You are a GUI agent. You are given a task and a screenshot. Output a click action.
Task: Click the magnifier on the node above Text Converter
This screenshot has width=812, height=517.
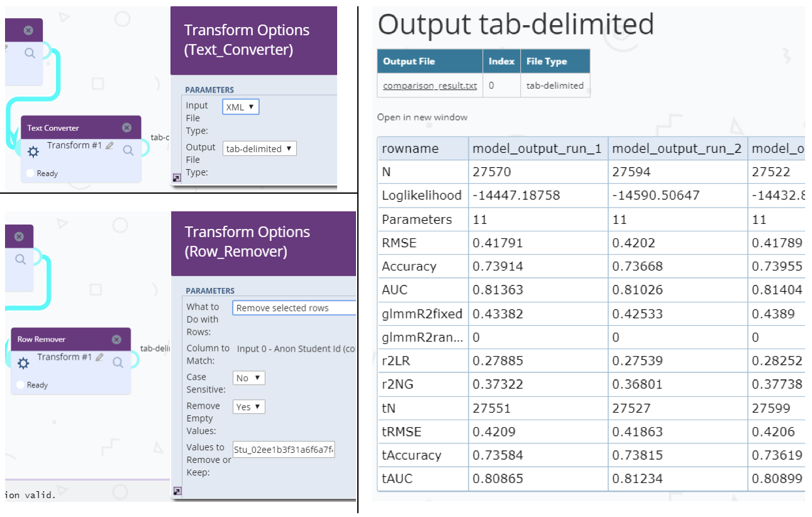[30, 53]
